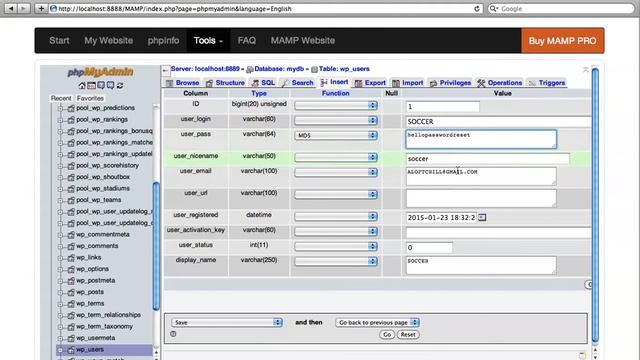Click table icon beside pool_wp_scorehistory

(x=71, y=166)
